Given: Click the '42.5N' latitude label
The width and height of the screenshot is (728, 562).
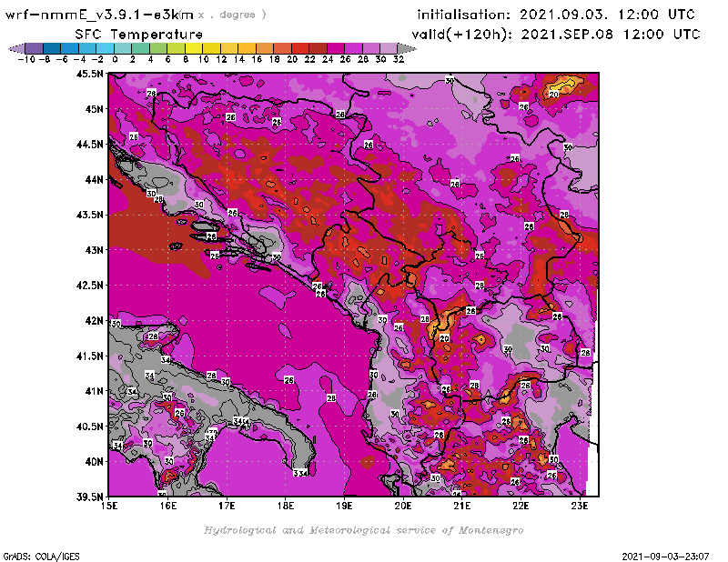Looking at the screenshot, I should point(89,286).
